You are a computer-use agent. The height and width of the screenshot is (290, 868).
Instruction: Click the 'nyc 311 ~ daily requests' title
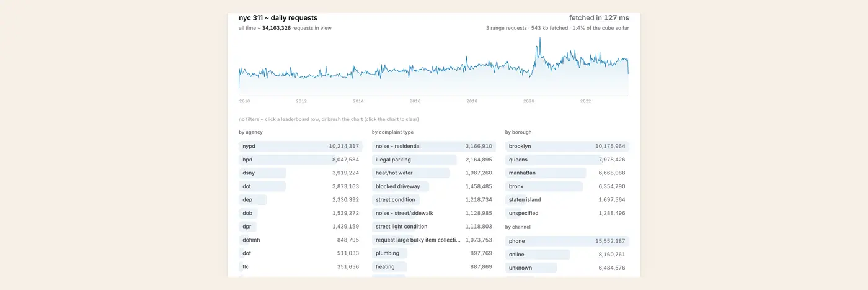point(278,18)
